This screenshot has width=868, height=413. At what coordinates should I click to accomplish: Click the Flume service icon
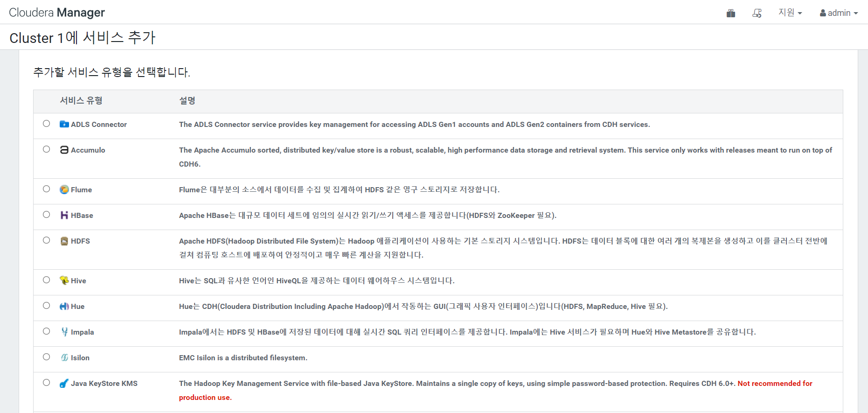coord(64,189)
